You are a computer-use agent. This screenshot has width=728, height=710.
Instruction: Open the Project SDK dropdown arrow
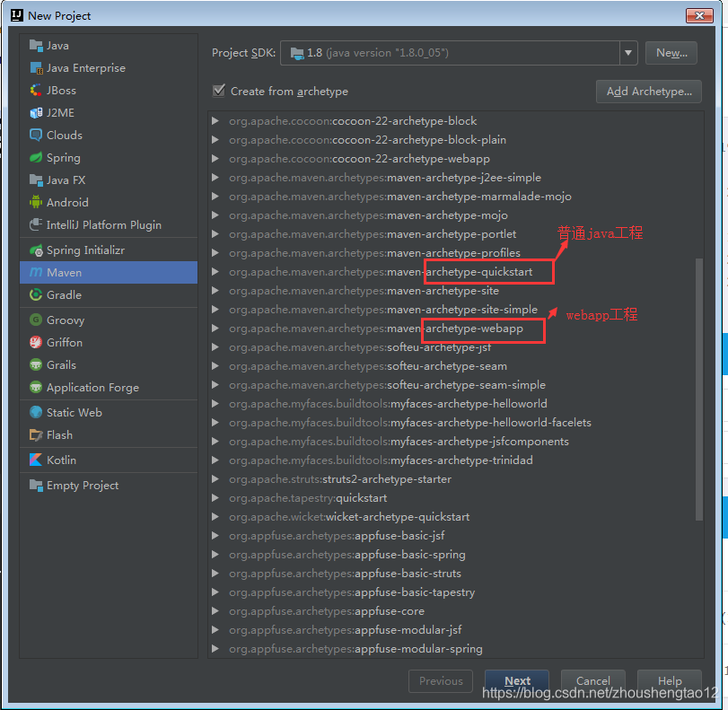[x=628, y=53]
